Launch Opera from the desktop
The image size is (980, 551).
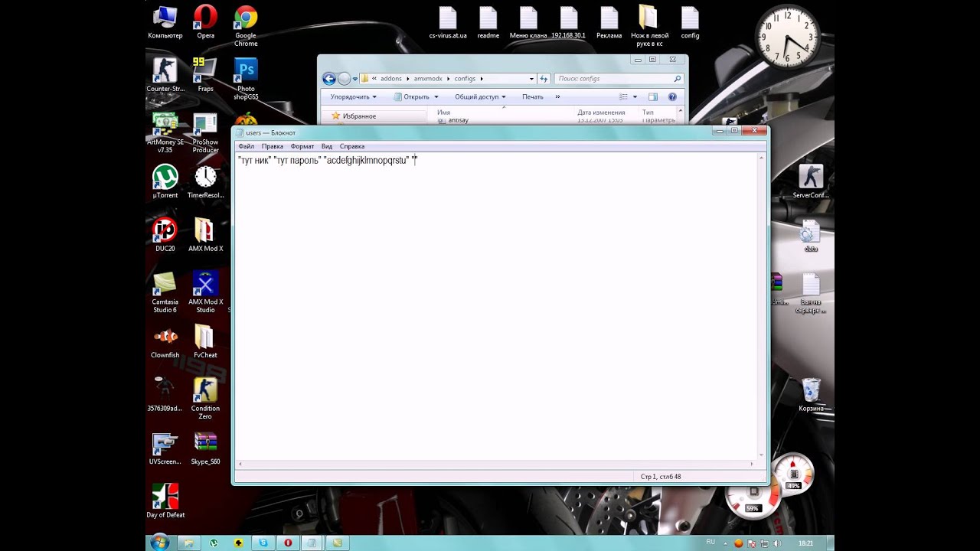pos(205,22)
